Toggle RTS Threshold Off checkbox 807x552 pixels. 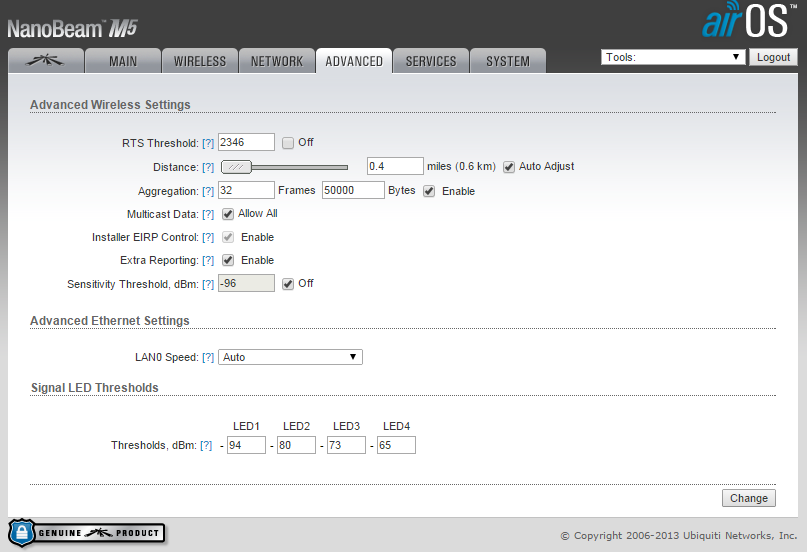[288, 143]
